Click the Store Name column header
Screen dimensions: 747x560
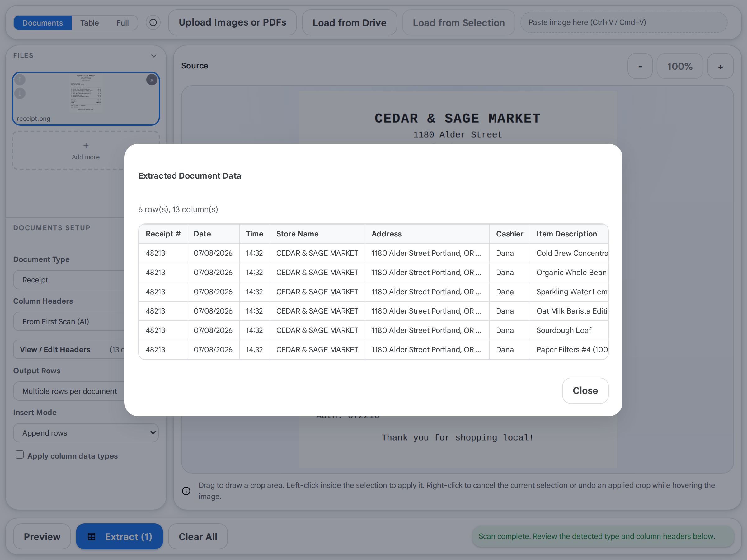[x=317, y=234]
